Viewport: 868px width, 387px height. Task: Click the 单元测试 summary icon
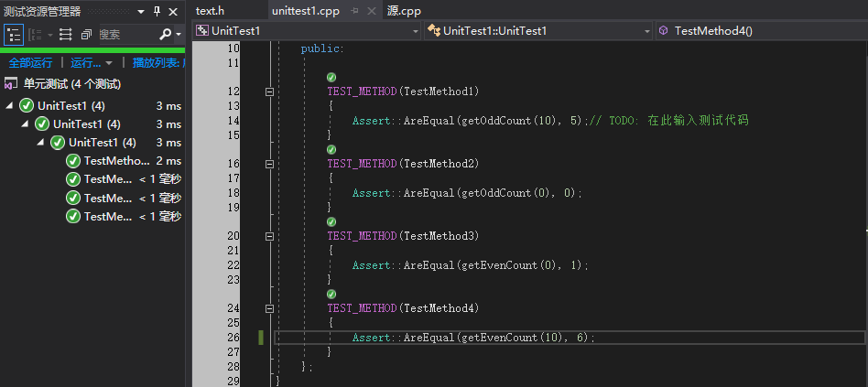pos(10,84)
